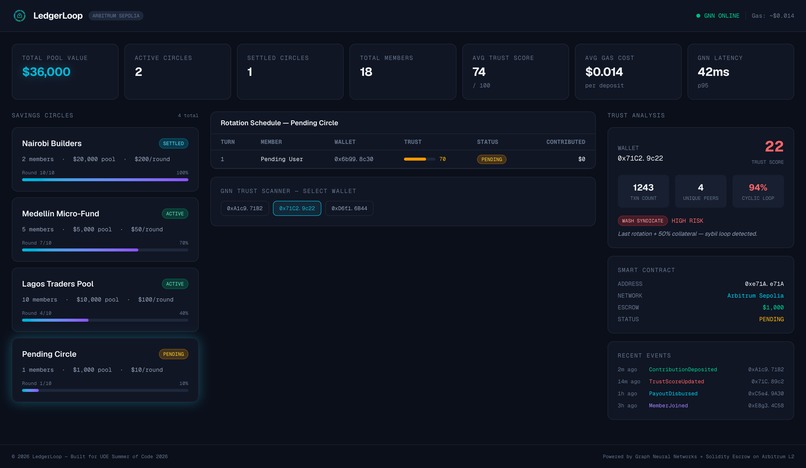Click the SETTLED badge on Nairobi Builders
Image resolution: width=806 pixels, height=468 pixels.
tap(174, 143)
